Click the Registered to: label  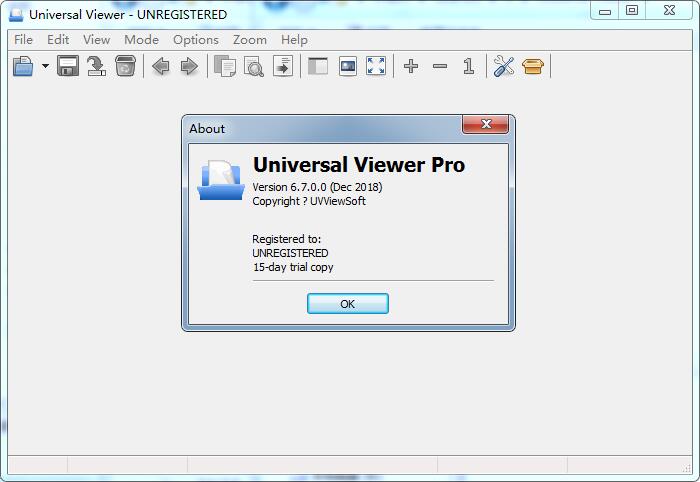point(287,239)
